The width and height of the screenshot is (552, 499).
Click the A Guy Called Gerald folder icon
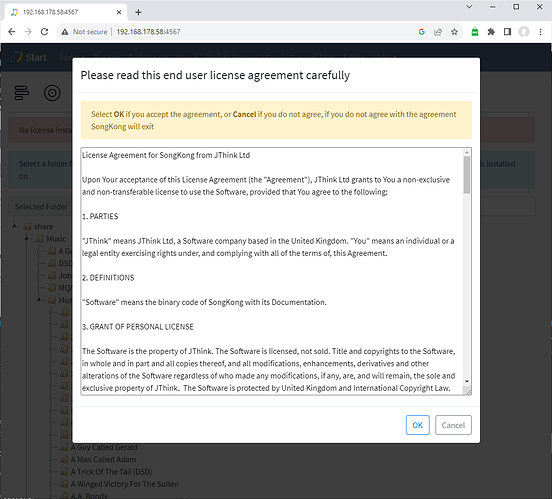coord(64,447)
